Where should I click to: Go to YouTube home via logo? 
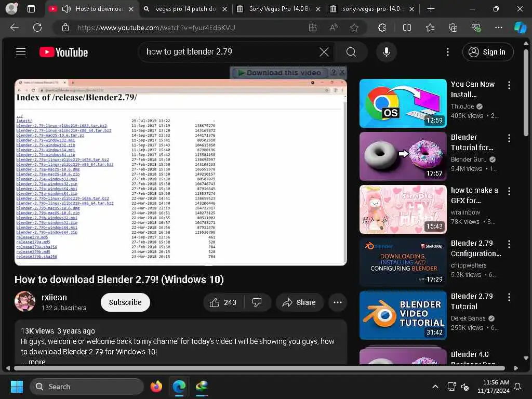pos(63,52)
